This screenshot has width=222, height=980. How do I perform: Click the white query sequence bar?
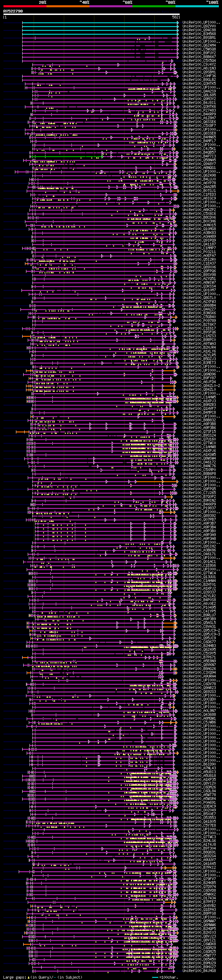(92, 15)
